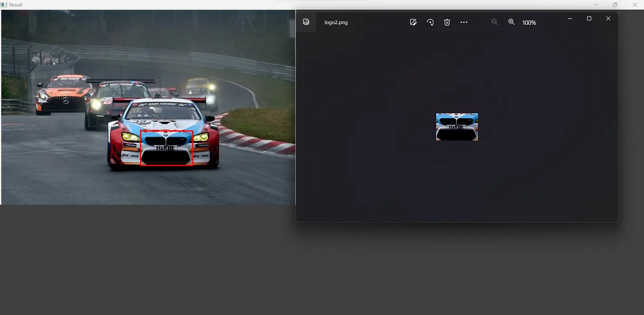
Task: Maximize the Photos viewer window
Action: (x=589, y=19)
